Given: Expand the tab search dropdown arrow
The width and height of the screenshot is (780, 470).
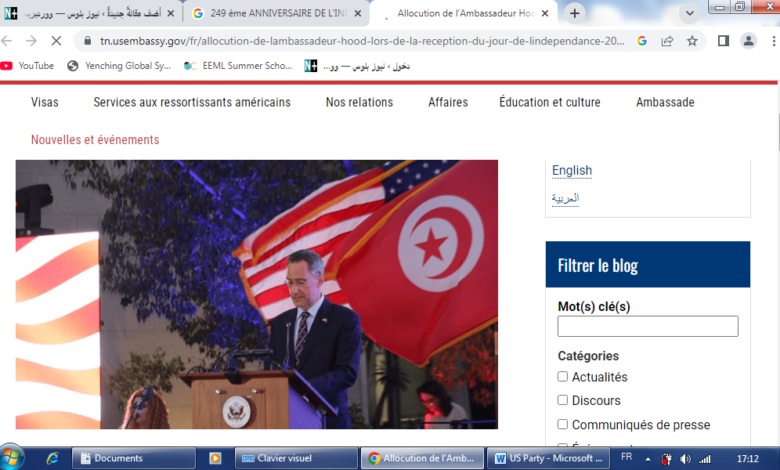Looking at the screenshot, I should tap(689, 13).
